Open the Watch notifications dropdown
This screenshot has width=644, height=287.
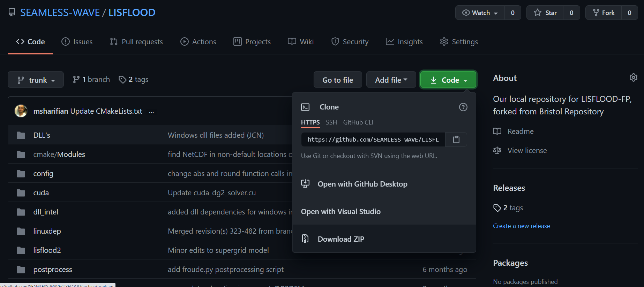click(480, 13)
